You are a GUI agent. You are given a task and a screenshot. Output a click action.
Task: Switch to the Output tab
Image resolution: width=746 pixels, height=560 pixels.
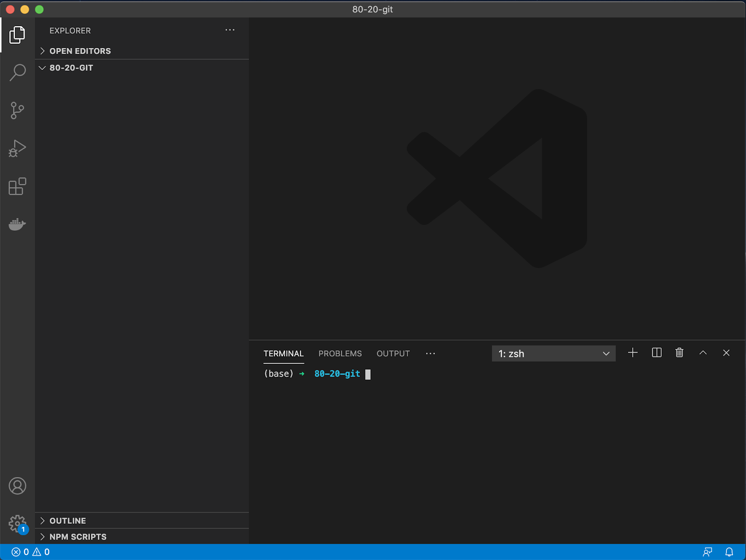393,354
